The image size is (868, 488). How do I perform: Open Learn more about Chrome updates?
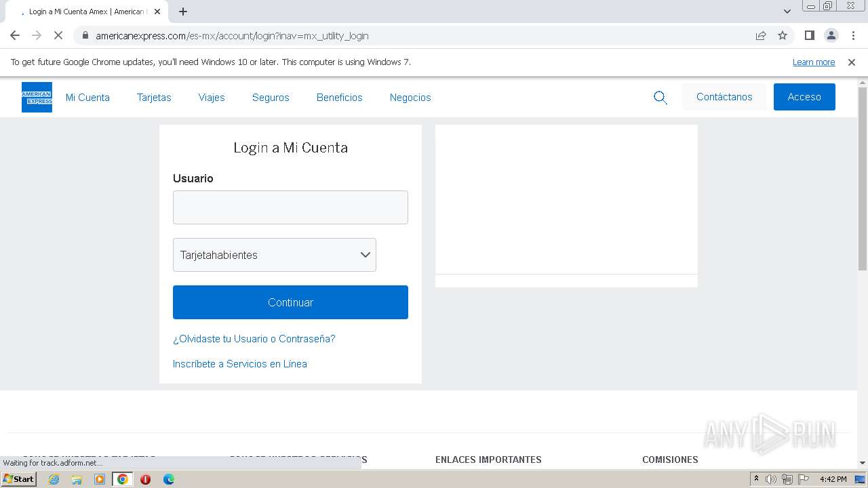814,62
